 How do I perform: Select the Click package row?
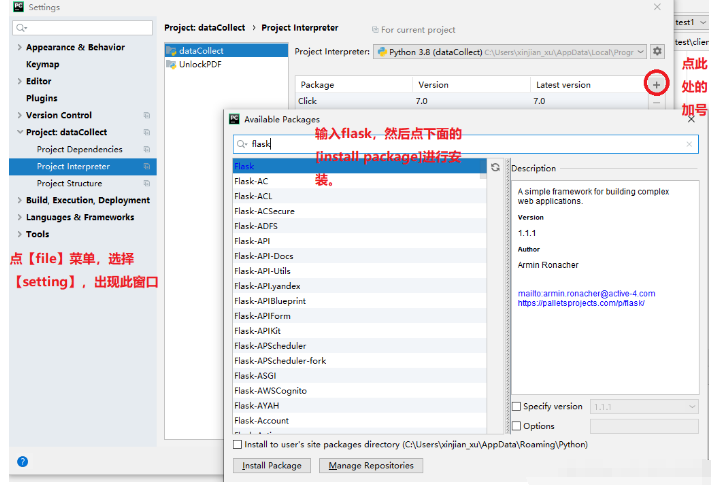(x=471, y=101)
